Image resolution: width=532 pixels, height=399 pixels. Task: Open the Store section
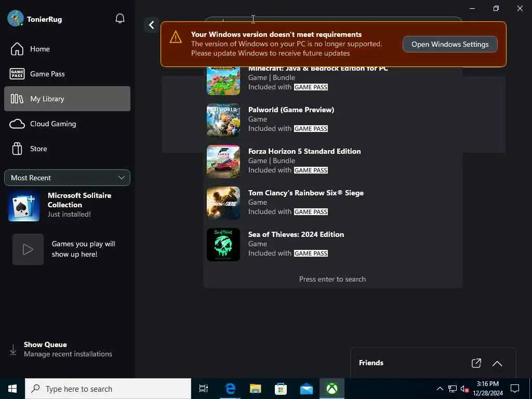pyautogui.click(x=67, y=149)
